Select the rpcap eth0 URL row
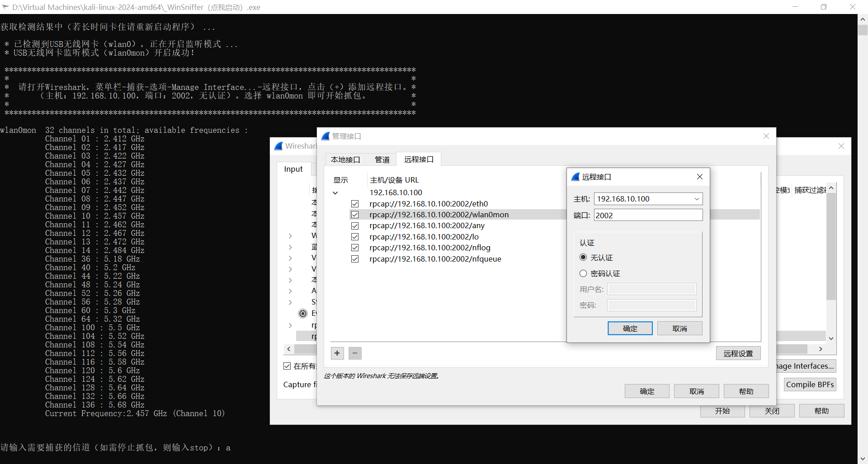 click(x=429, y=204)
